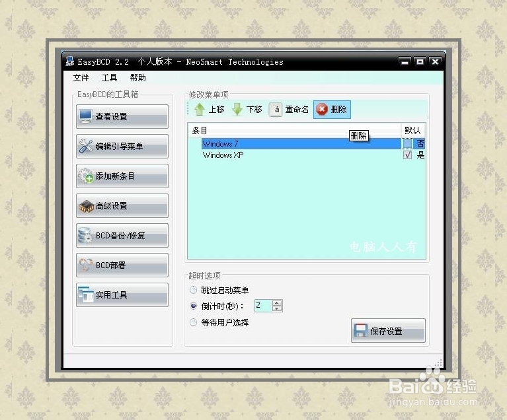Viewport: 507px width, 420px height.
Task: Minimize the EasyBCD window
Action: 405,61
